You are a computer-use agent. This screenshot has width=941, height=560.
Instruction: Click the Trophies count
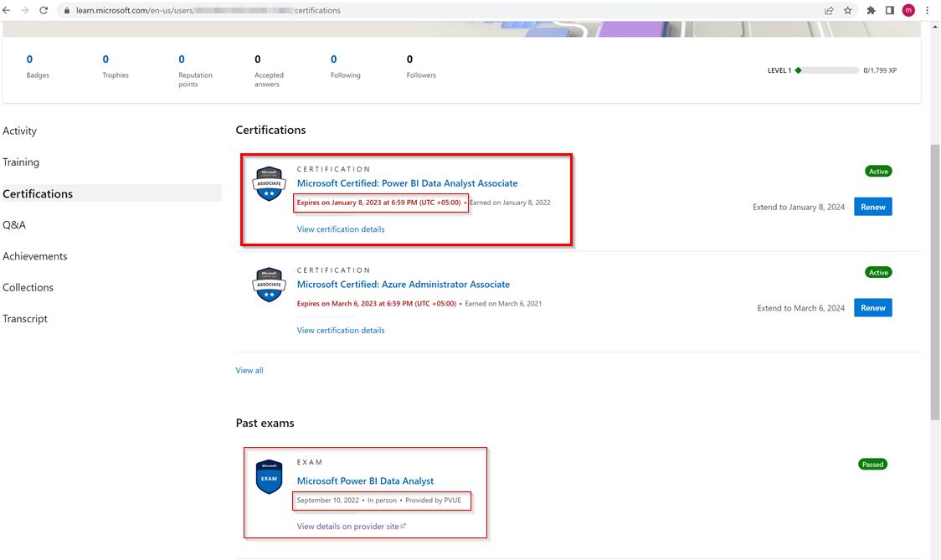click(x=105, y=59)
